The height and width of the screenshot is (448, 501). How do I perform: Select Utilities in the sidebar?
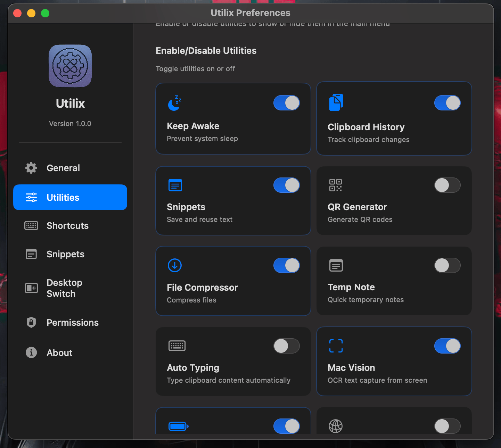(70, 197)
